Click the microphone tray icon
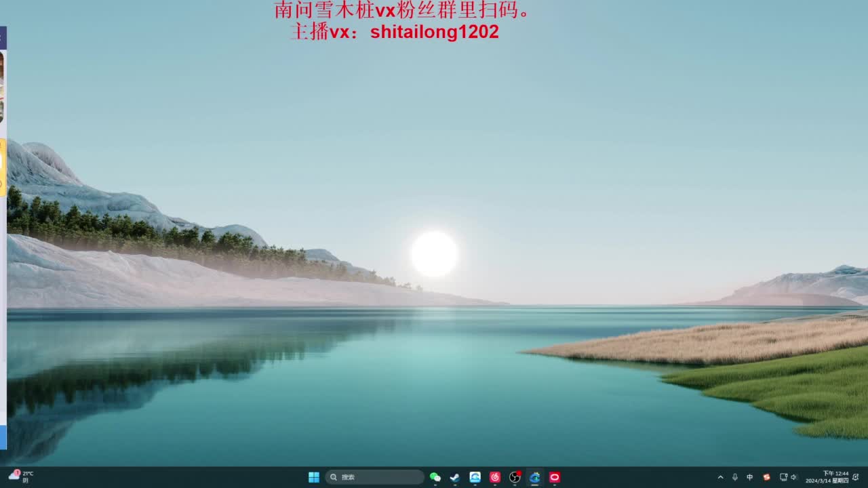The image size is (868, 488). point(734,477)
